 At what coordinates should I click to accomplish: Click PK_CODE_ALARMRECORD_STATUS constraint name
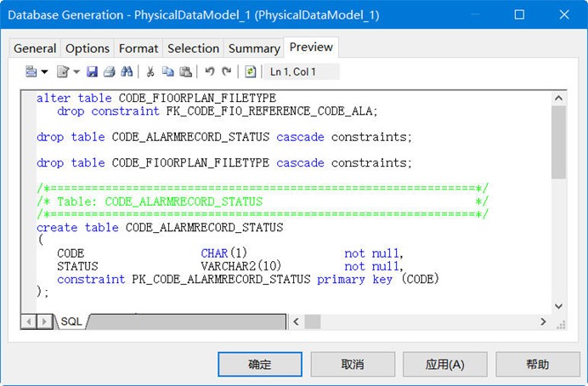click(x=221, y=279)
